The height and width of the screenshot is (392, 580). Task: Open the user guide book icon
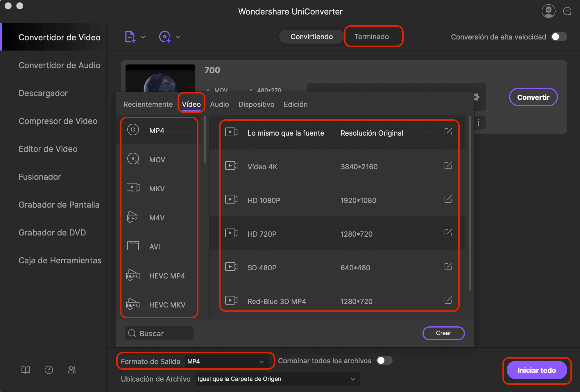[26, 370]
